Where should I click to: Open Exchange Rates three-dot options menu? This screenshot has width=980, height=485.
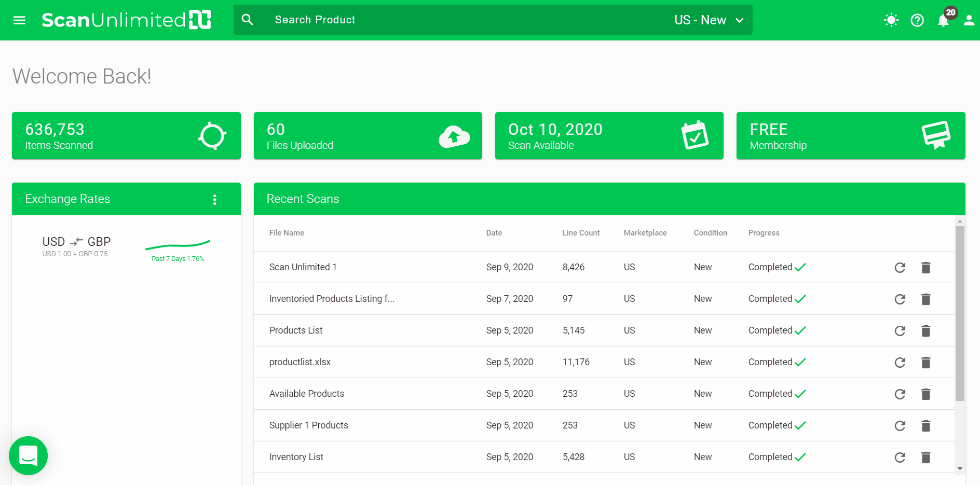coord(215,200)
